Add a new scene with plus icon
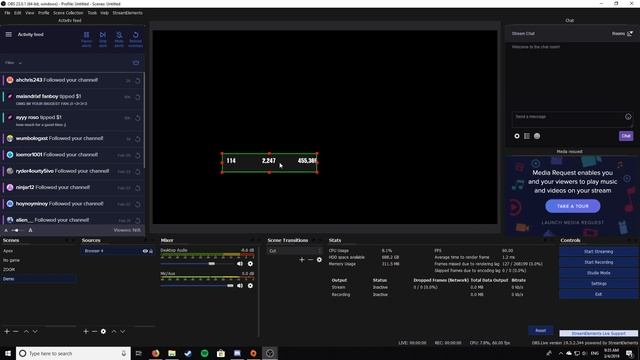Viewport: 640px width, 360px height. pyautogui.click(x=7, y=331)
